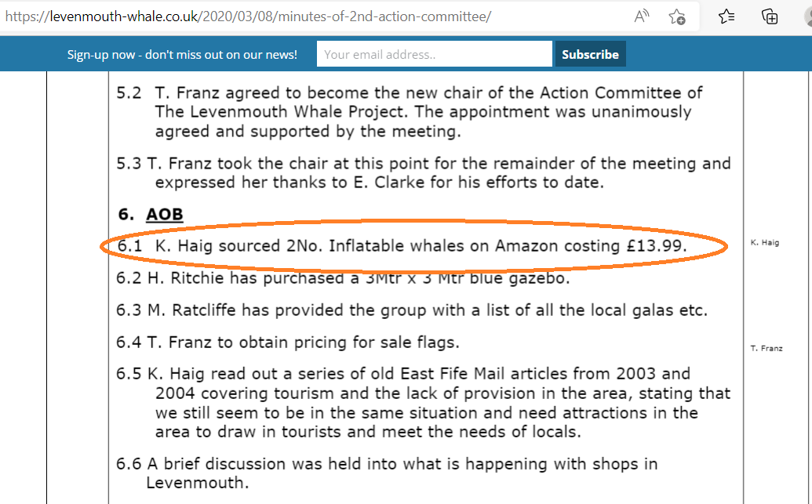Click the T. Franz margin note
This screenshot has height=504, width=812.
click(x=766, y=348)
